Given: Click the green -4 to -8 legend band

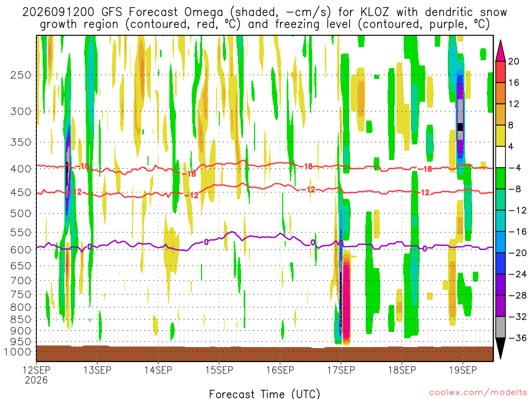Looking at the screenshot, I should coord(500,178).
